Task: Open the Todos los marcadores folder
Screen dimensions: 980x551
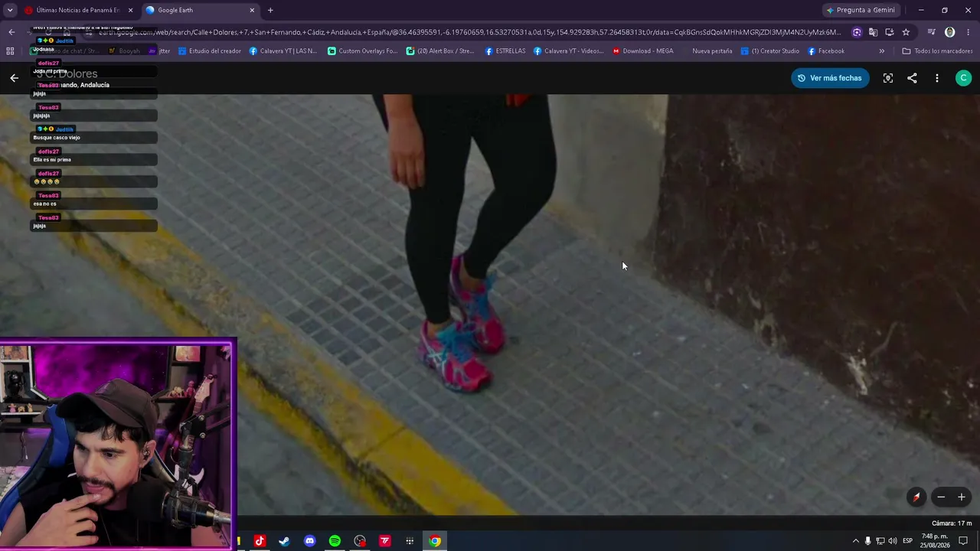Action: 937,51
